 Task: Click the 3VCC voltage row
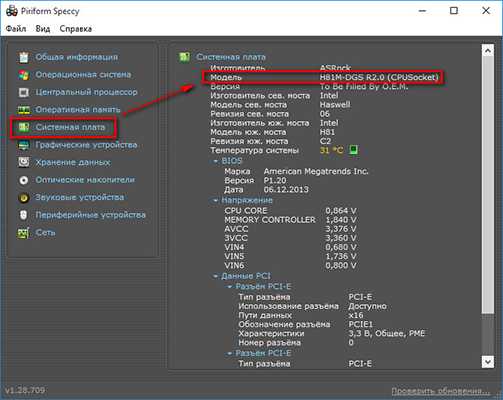pyautogui.click(x=290, y=238)
